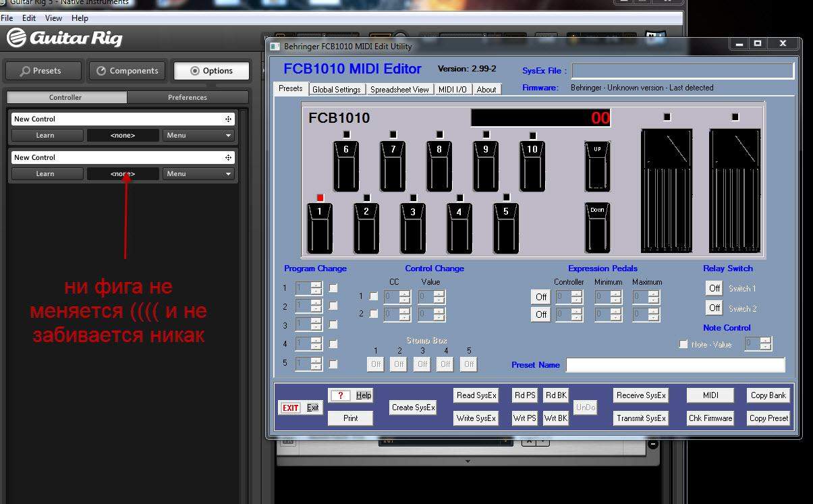Open the first New Control Menu dropdown
813x504 pixels.
coord(198,135)
